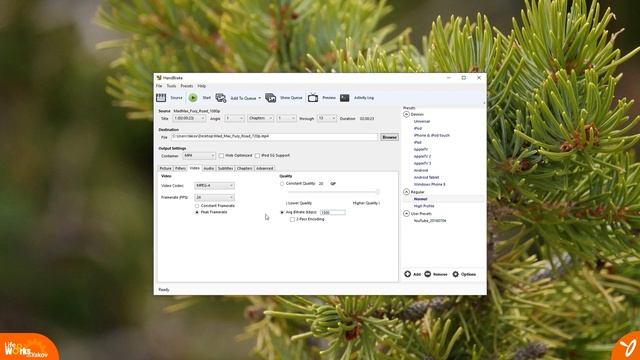Click the destination File path field
640x360 pixels.
pyautogui.click(x=274, y=137)
